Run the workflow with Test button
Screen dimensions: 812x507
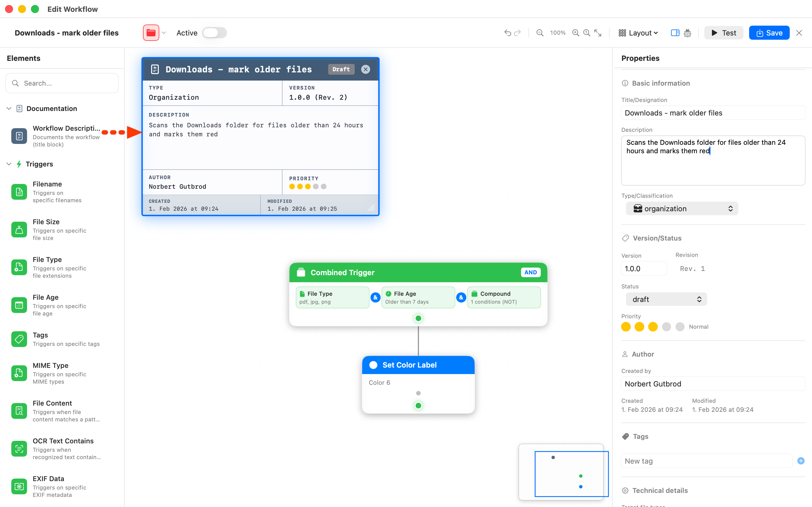[x=723, y=33]
